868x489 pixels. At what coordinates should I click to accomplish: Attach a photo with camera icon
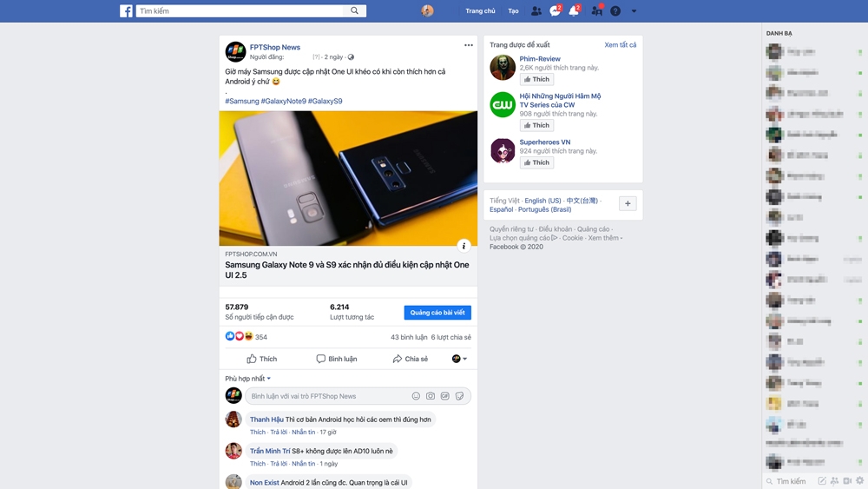pos(431,396)
